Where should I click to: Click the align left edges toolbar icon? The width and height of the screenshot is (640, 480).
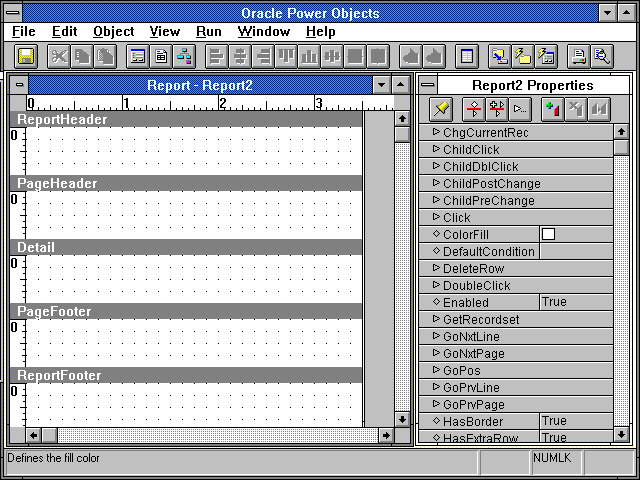tap(217, 56)
